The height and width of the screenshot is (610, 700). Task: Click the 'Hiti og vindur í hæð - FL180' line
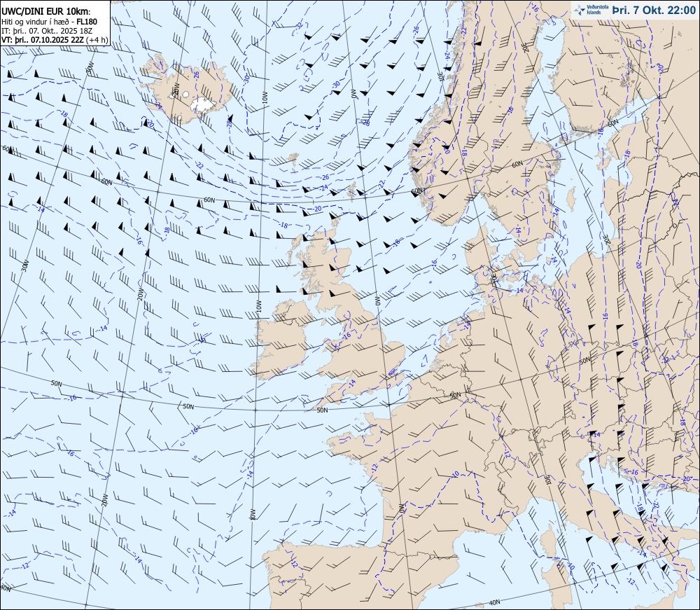[49, 22]
